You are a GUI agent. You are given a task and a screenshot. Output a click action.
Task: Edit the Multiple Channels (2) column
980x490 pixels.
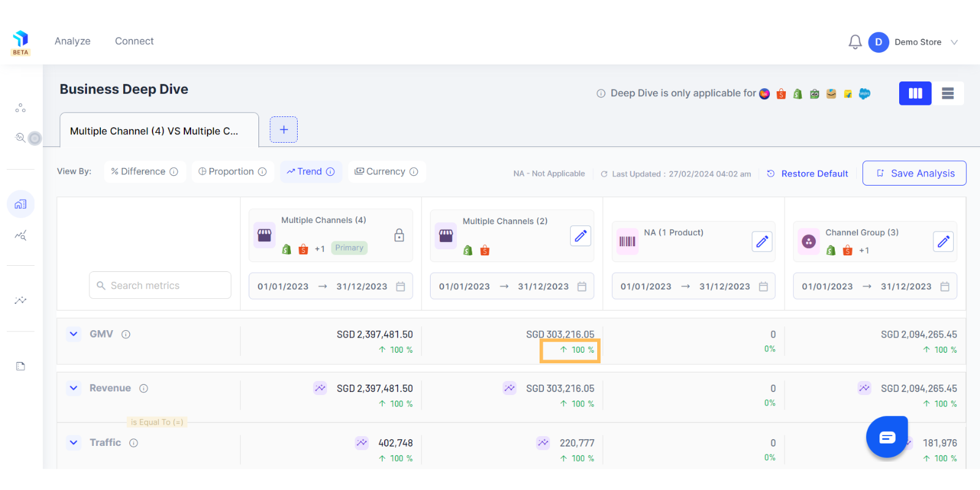(x=580, y=235)
